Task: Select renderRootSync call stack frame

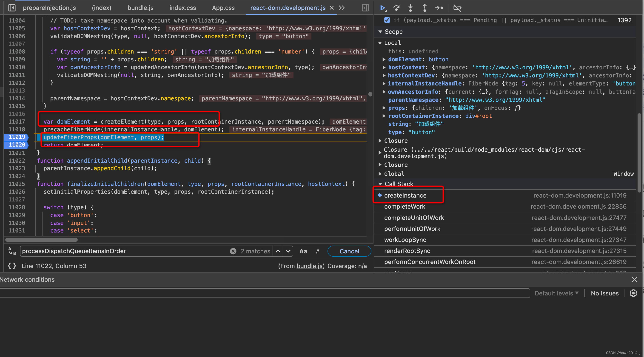Action: point(505,251)
